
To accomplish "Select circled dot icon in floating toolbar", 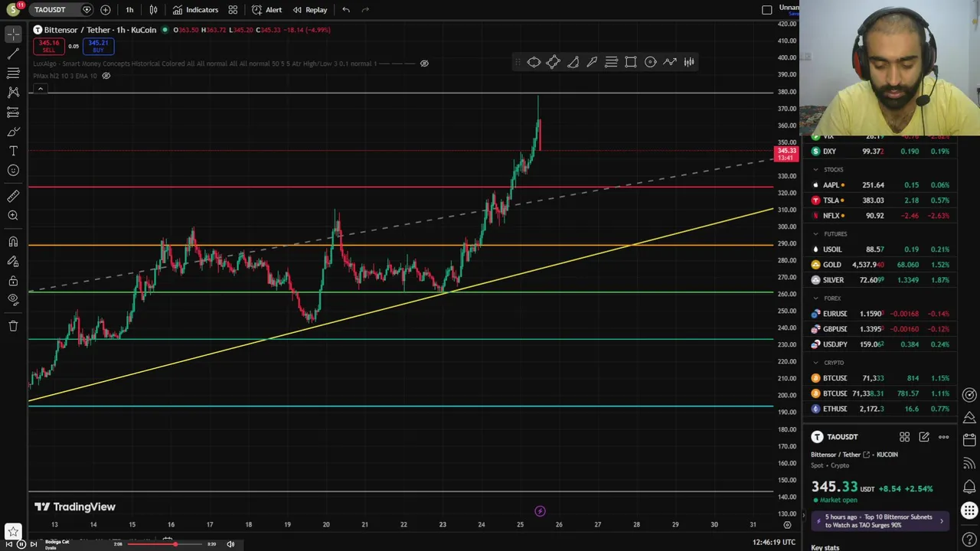I will click(x=650, y=62).
